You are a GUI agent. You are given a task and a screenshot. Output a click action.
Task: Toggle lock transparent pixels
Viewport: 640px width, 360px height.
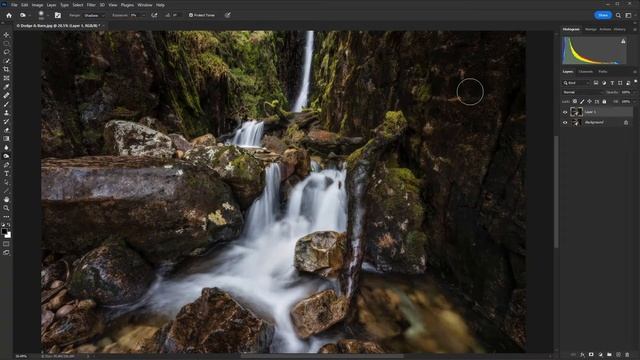575,102
